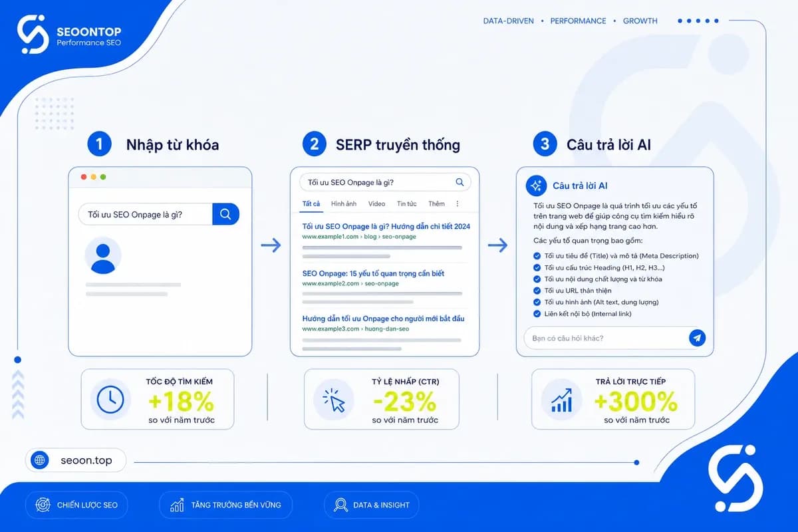The width and height of the screenshot is (798, 532).
Task: Visit the seoon.top link
Action: tap(86, 460)
